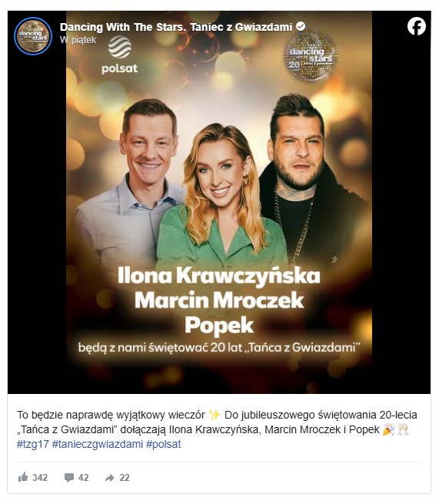Click the Polsat logo in the poster
This screenshot has height=504, width=439.
[x=119, y=55]
